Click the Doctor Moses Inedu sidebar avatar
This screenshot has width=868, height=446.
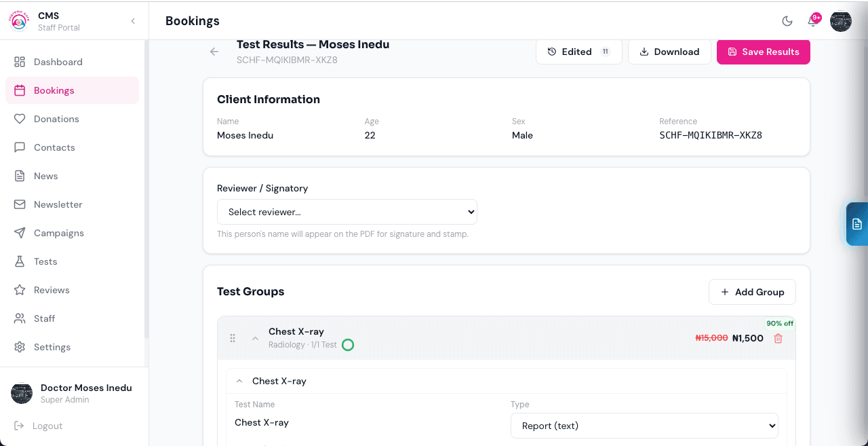(22, 393)
